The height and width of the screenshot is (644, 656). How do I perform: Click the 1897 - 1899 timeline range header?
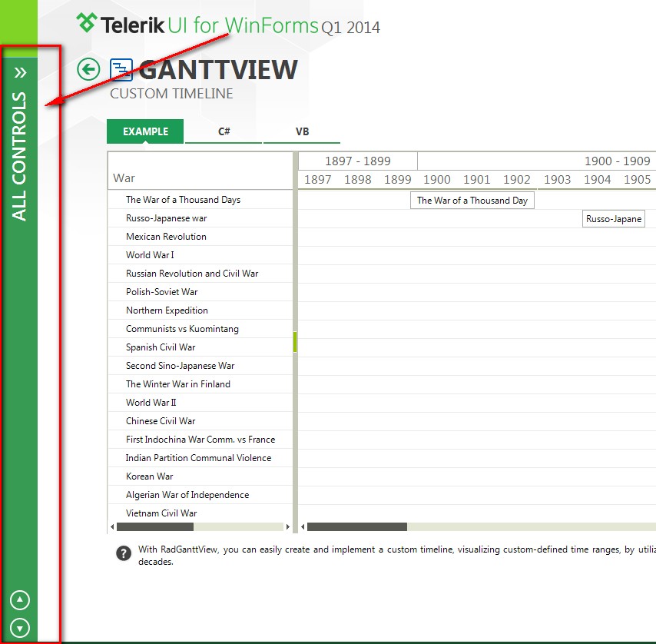coord(358,161)
